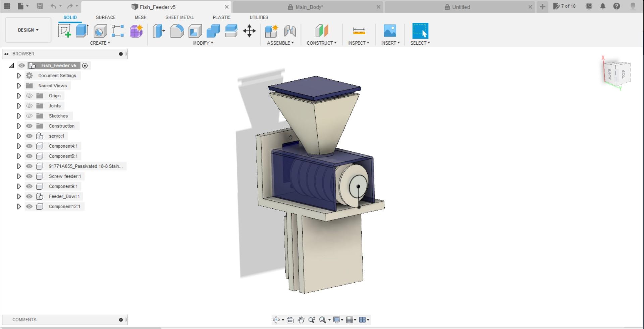Activate the Fish_Feeder v5 root radio button

85,66
